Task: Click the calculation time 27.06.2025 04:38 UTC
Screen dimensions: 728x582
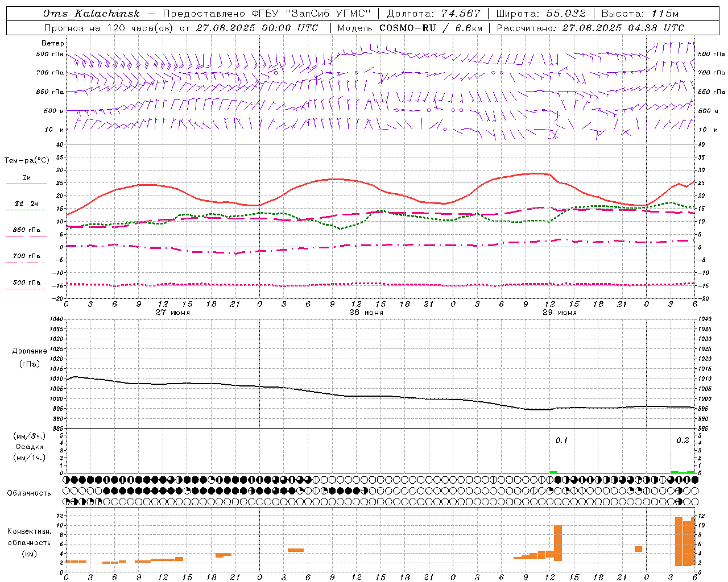Action: 623,28
